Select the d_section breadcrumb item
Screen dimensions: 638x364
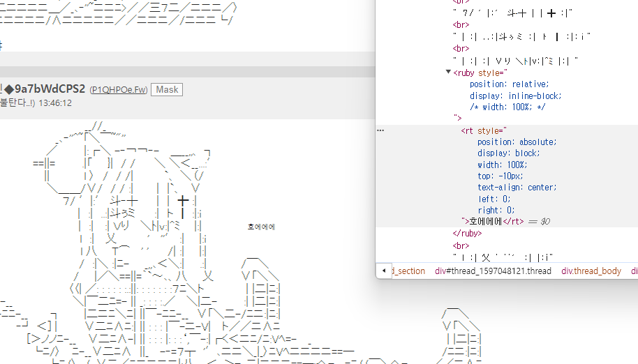pyautogui.click(x=408, y=271)
